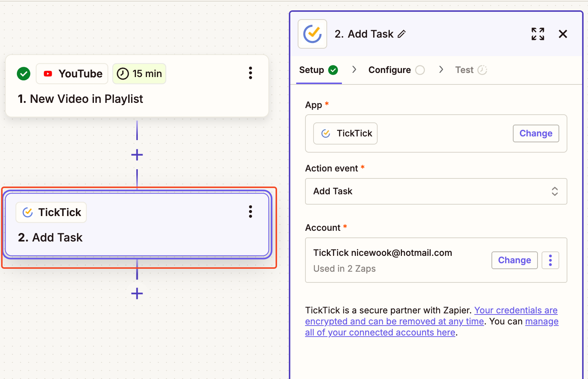Screen dimensions: 588x379
Task: Open the TickTick step's three-dot menu
Action: pos(251,212)
